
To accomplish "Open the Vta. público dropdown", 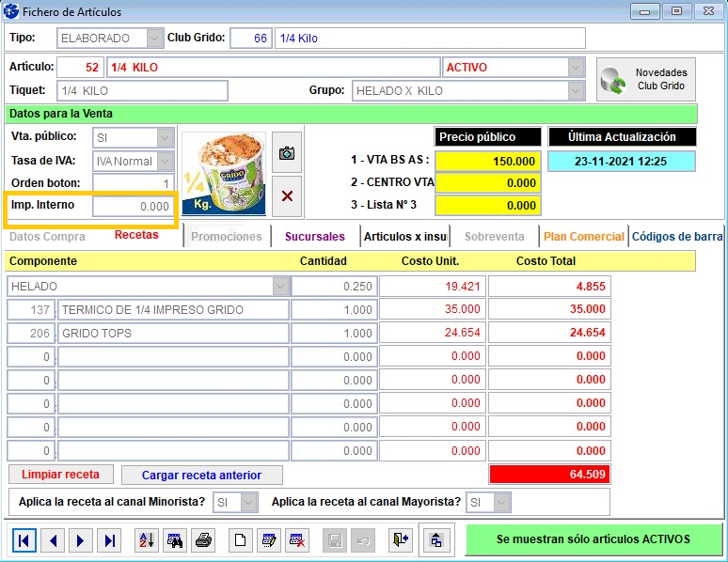I will click(165, 137).
